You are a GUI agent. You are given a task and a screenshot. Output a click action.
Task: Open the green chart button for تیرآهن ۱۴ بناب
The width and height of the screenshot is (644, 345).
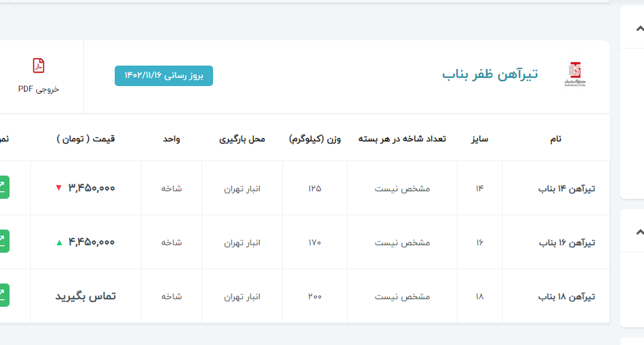[3, 187]
